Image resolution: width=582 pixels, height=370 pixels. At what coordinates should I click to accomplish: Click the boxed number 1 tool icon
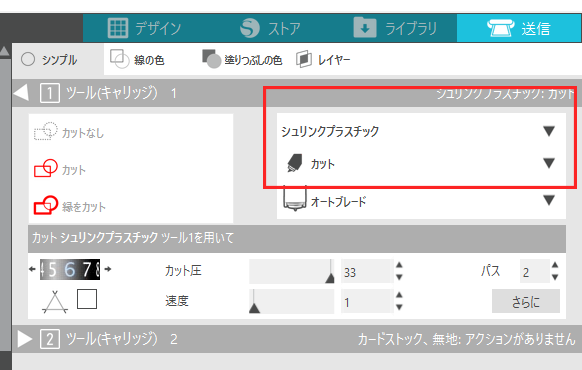[49, 93]
